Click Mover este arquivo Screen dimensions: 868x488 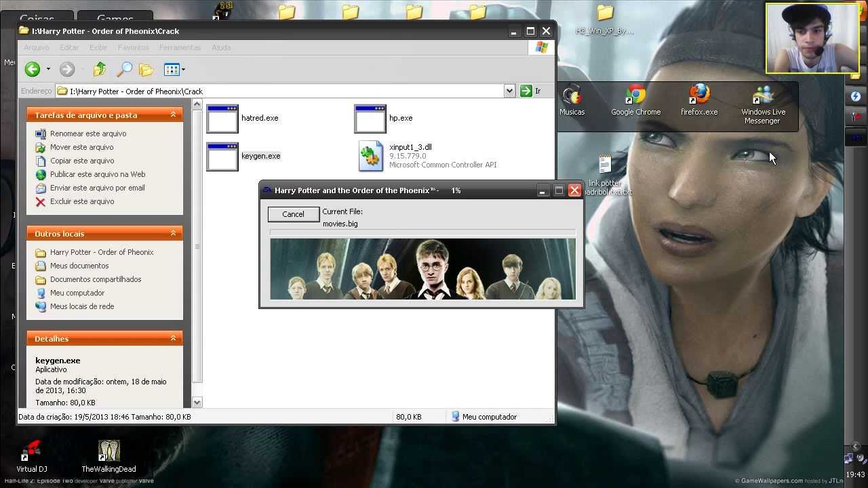pos(82,147)
